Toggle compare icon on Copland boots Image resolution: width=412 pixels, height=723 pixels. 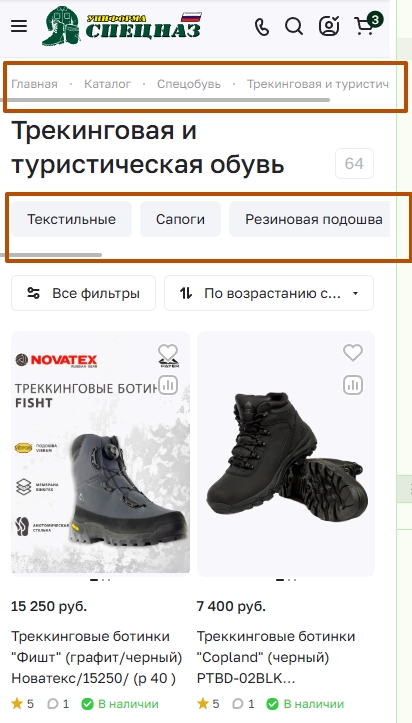(x=353, y=385)
